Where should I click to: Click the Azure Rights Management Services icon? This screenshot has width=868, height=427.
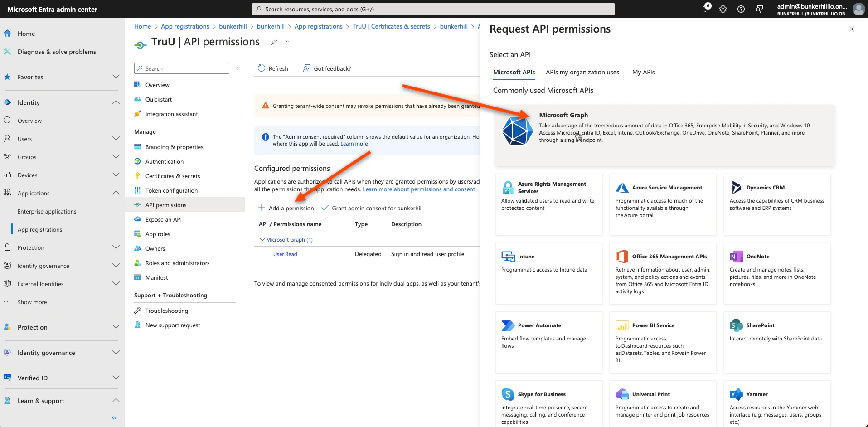point(508,188)
